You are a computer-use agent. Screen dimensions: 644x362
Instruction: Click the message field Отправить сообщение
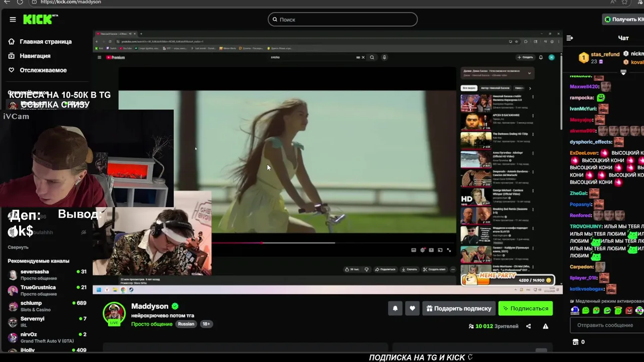(x=607, y=325)
